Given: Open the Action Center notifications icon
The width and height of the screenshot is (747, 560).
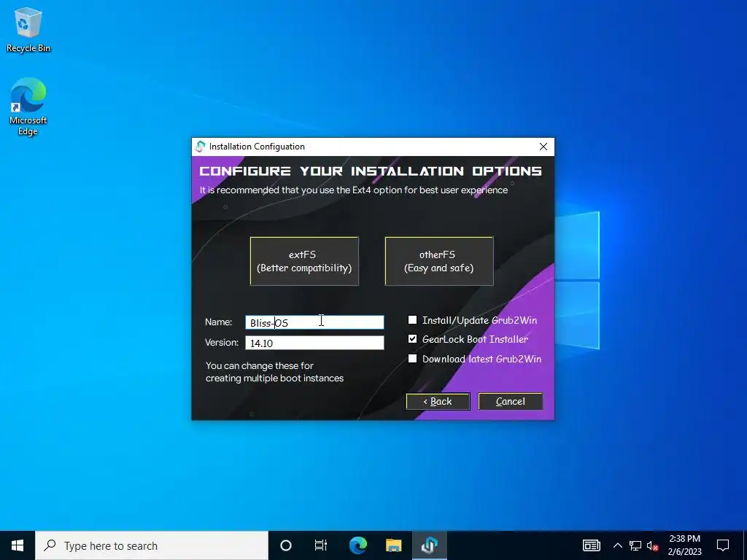Looking at the screenshot, I should (x=723, y=545).
